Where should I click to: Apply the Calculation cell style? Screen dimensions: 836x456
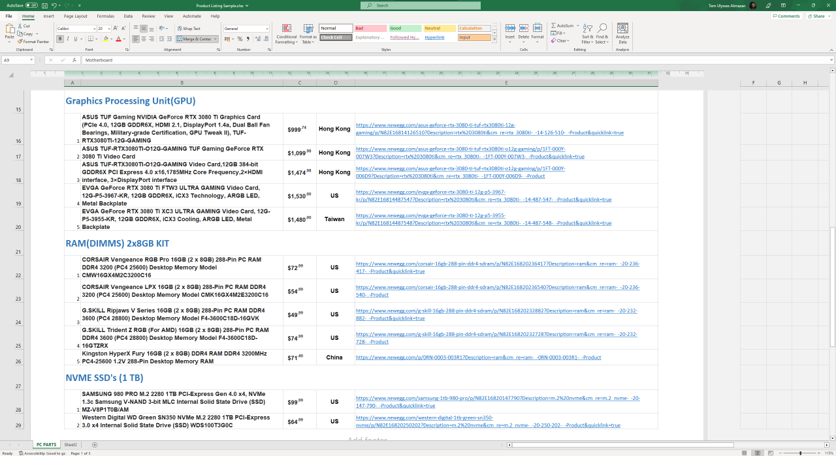[x=474, y=28]
